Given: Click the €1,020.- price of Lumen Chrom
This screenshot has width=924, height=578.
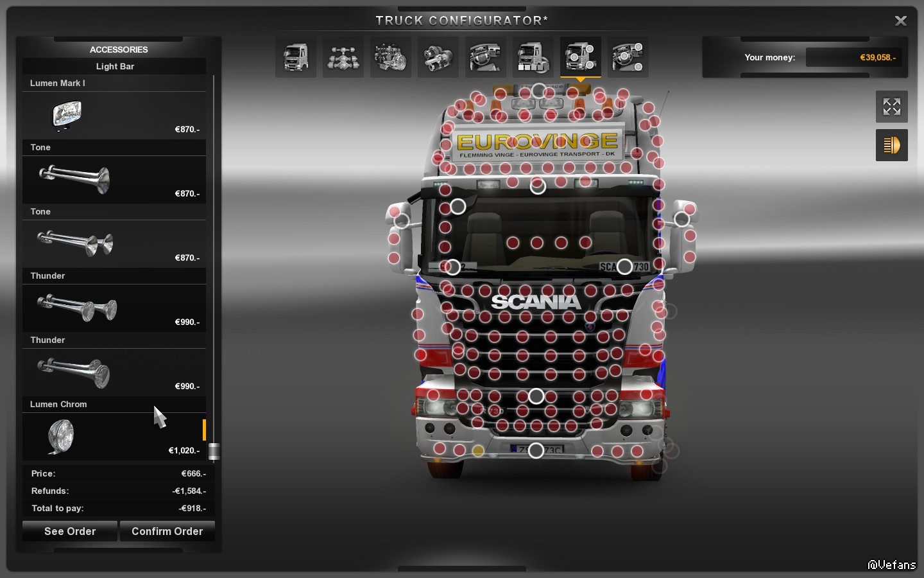Looking at the screenshot, I should (184, 450).
